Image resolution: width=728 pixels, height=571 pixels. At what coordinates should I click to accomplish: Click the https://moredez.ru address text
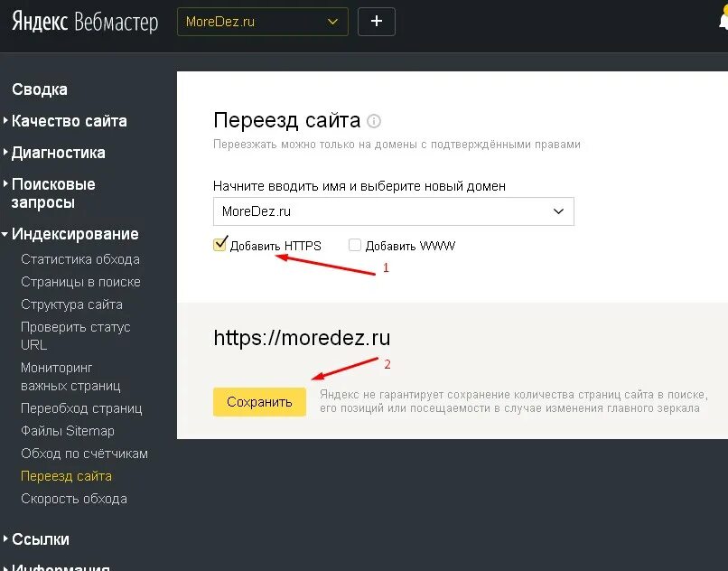coord(302,338)
